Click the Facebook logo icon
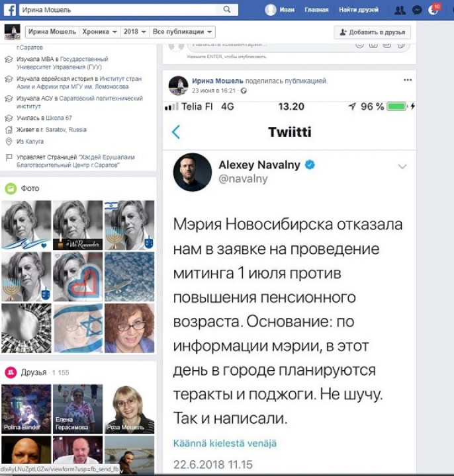Screen dimensions: 454x476 point(10,10)
